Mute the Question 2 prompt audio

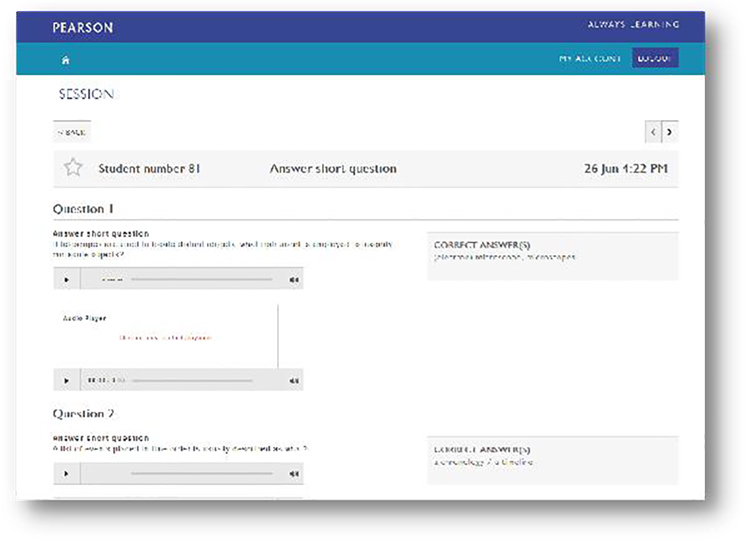coord(293,474)
